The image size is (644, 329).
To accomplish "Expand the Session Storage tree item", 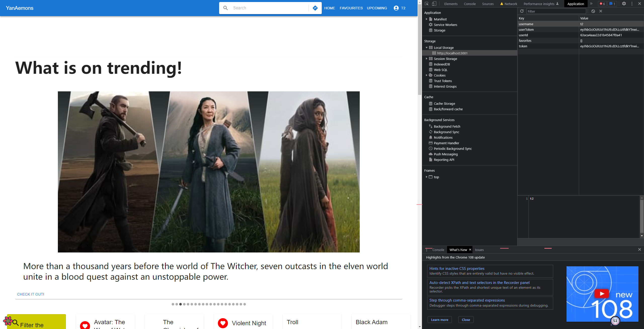I will tap(427, 59).
